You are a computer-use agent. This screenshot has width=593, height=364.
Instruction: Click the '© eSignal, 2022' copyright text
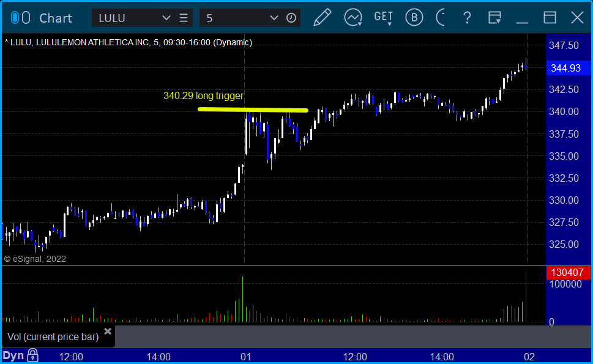click(35, 259)
